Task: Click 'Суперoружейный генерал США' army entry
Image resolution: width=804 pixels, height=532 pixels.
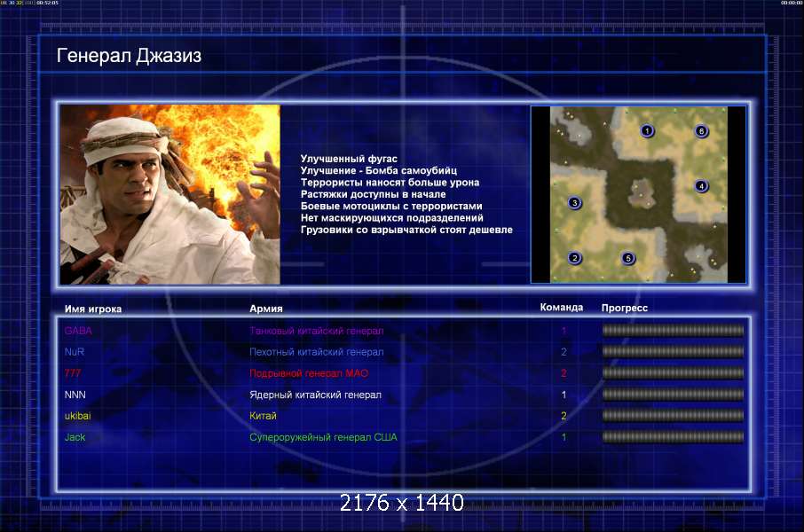Action: point(323,437)
